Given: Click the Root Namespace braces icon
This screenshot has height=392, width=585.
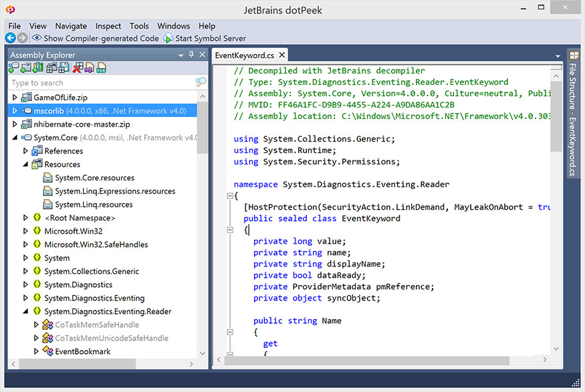Looking at the screenshot, I should pos(37,217).
